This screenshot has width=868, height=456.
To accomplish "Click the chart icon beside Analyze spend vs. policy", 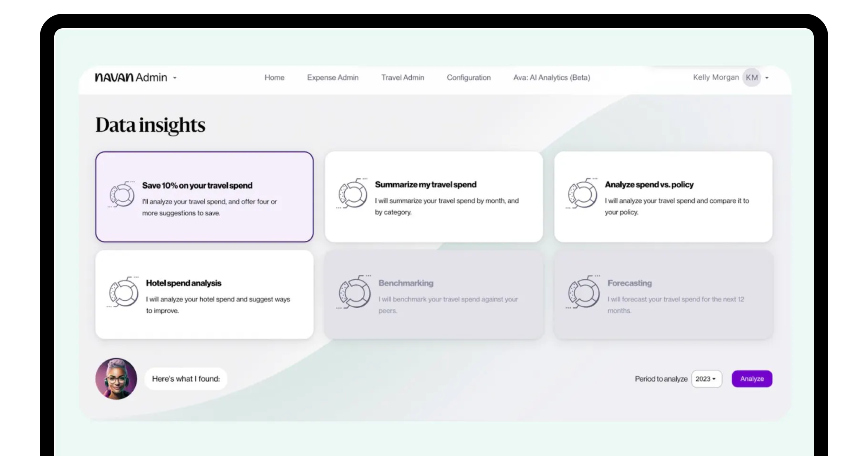I will tap(582, 194).
